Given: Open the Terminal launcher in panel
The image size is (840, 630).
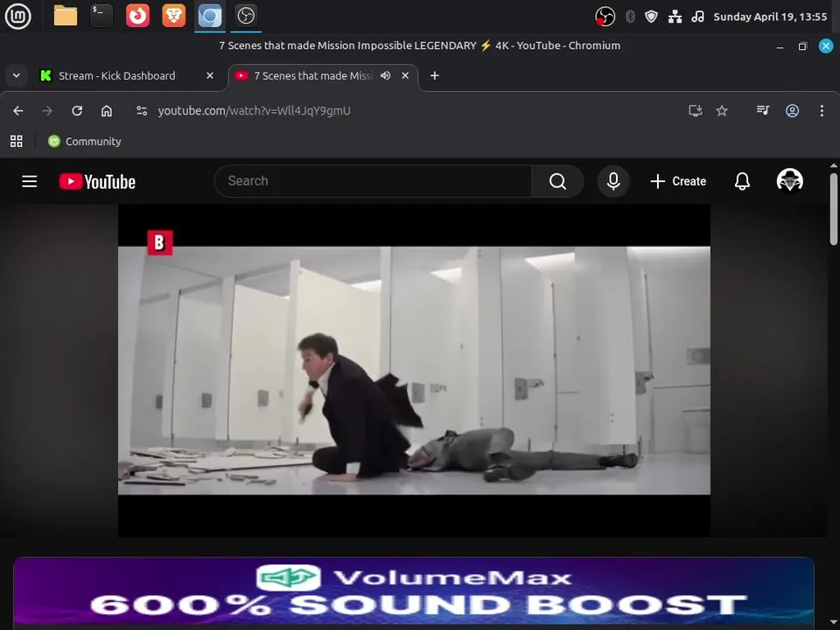Looking at the screenshot, I should [101, 16].
